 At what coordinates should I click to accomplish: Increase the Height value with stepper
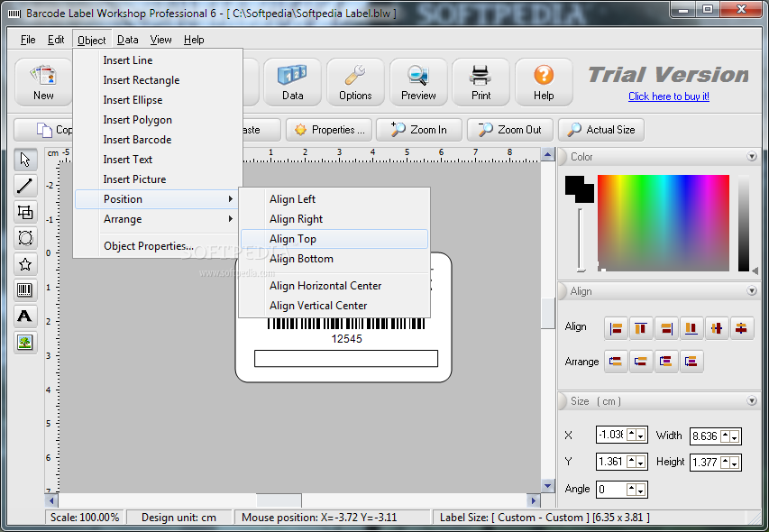(726, 462)
